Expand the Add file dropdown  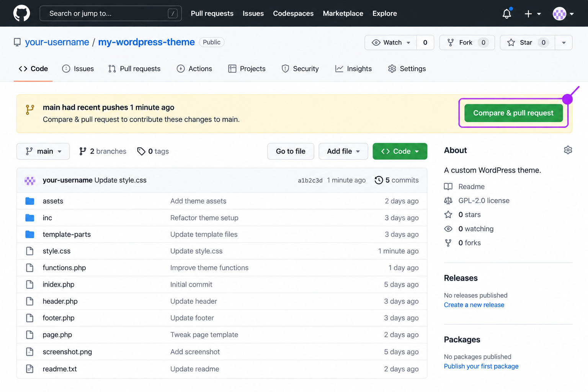coord(343,151)
